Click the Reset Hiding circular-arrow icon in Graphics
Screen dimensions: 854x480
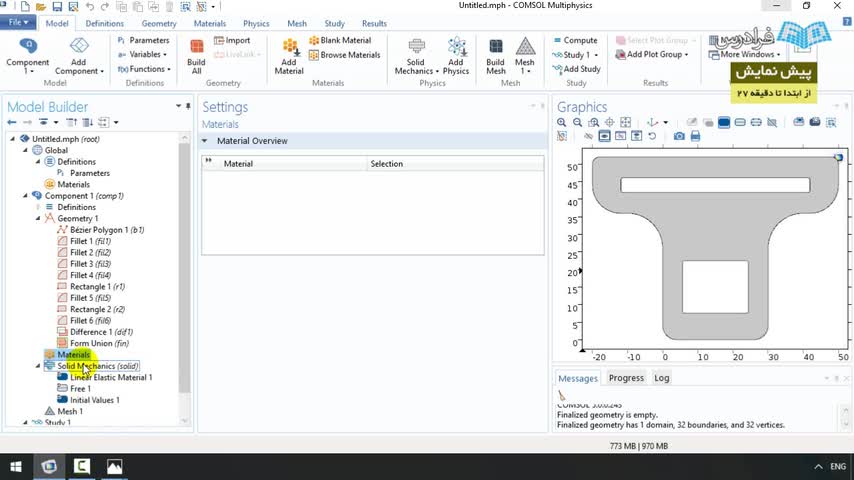pos(652,136)
